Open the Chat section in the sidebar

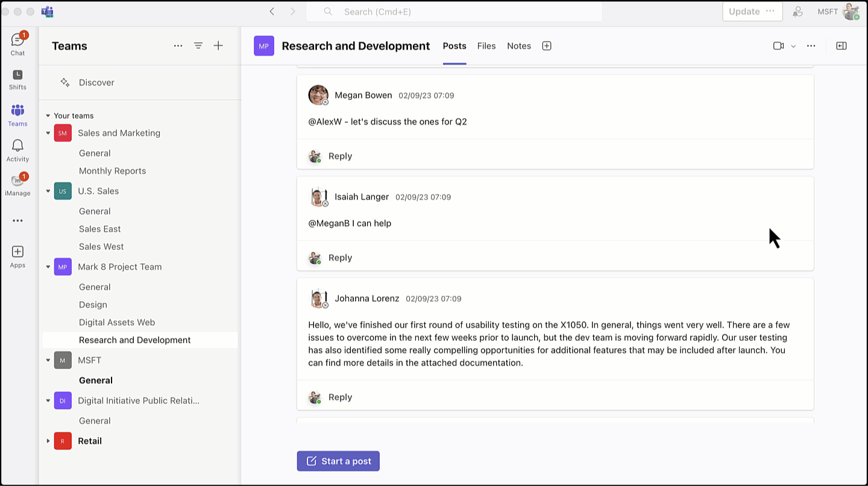click(17, 42)
